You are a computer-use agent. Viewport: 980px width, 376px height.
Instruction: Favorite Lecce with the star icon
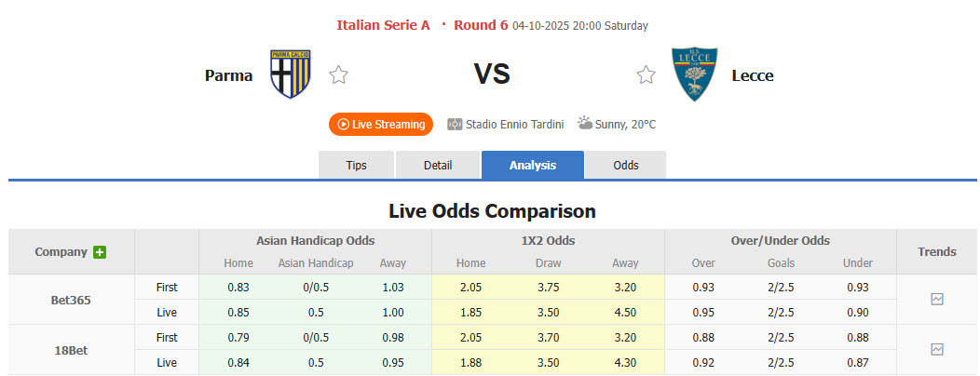[x=646, y=75]
